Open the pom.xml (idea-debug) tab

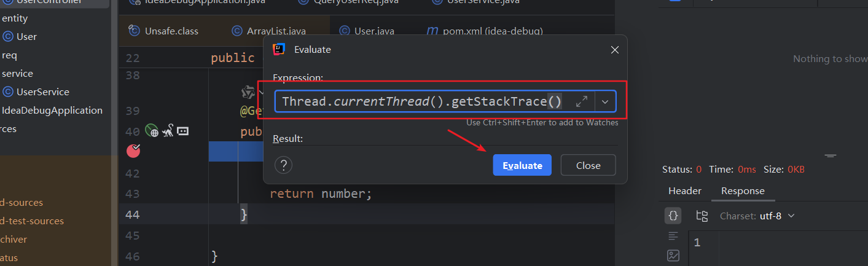point(484,31)
